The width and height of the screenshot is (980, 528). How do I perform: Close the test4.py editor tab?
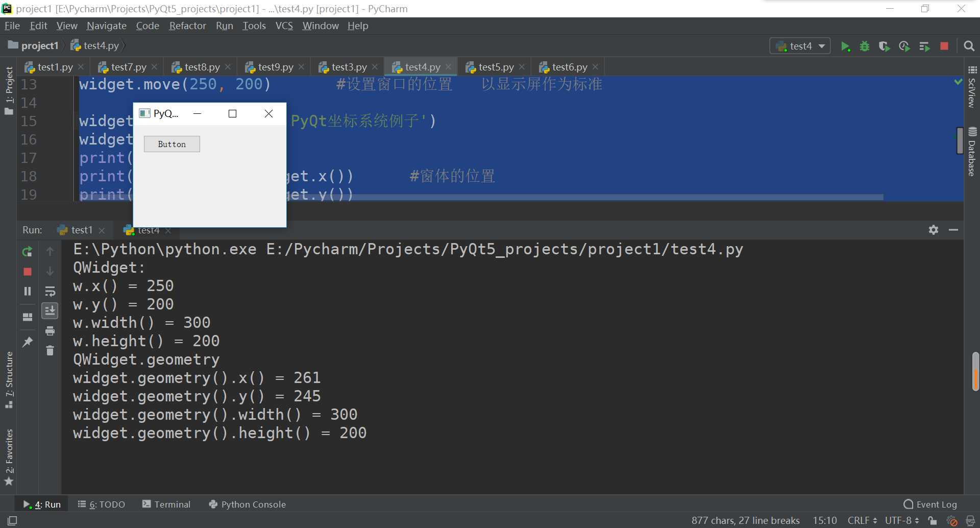click(448, 67)
